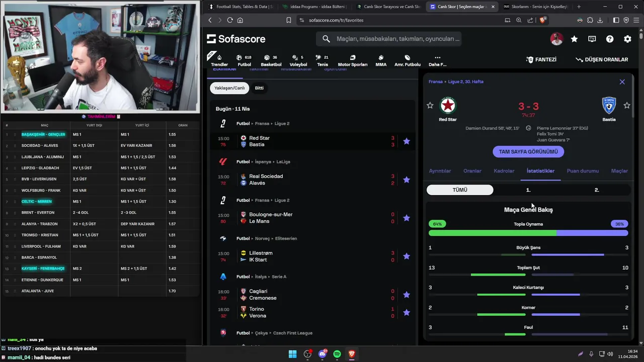644x362 pixels.
Task: Bookmark this page with the bookmark icon
Action: coord(289,20)
